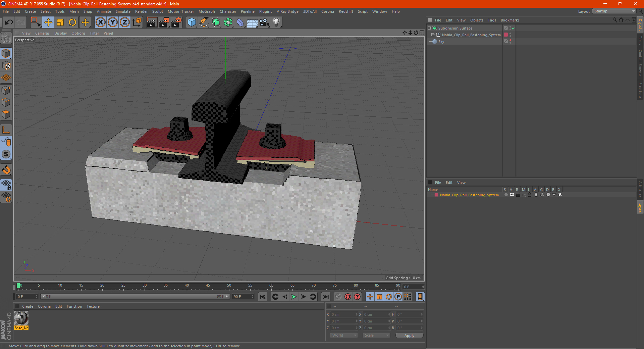
Task: Click the Bend deformer icon
Action: pyautogui.click(x=240, y=22)
